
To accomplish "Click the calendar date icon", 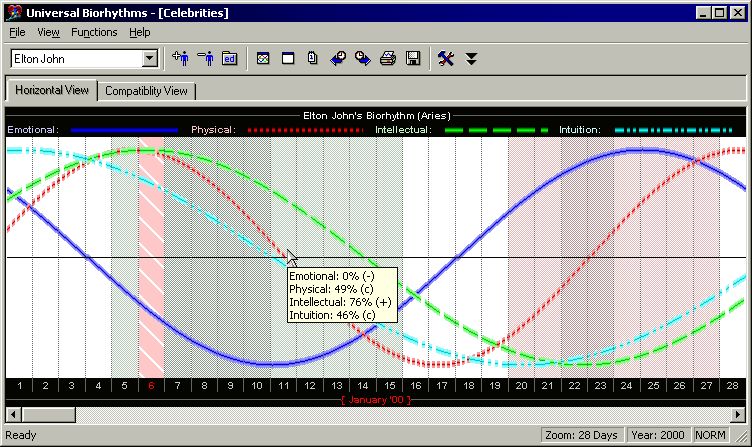I will (313, 59).
